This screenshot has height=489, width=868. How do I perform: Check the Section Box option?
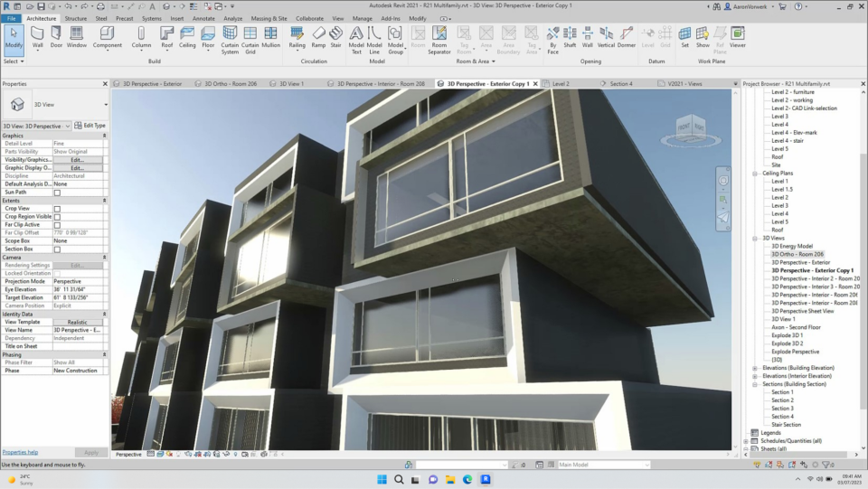click(x=57, y=249)
